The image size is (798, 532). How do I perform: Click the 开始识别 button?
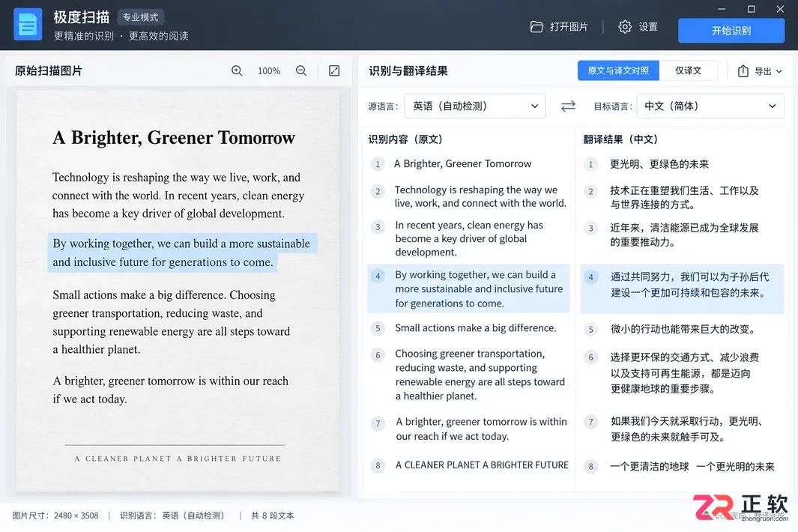pyautogui.click(x=731, y=31)
